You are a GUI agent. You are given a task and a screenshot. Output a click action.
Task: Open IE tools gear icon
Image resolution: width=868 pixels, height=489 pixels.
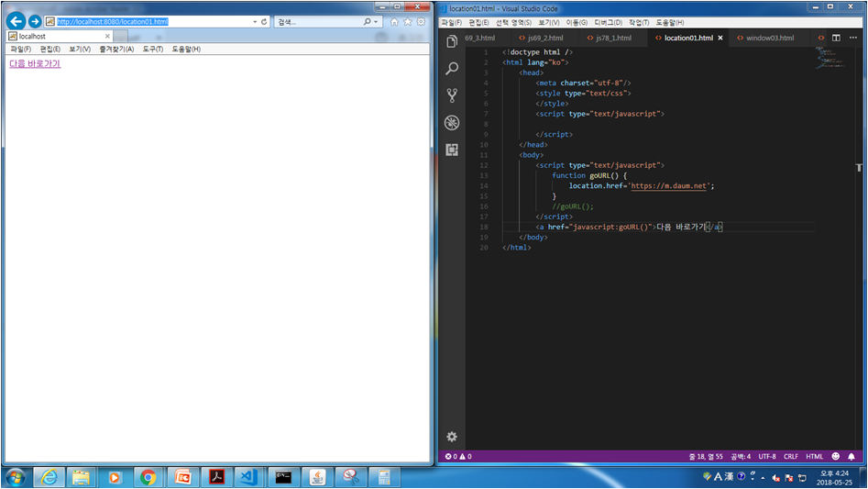421,22
